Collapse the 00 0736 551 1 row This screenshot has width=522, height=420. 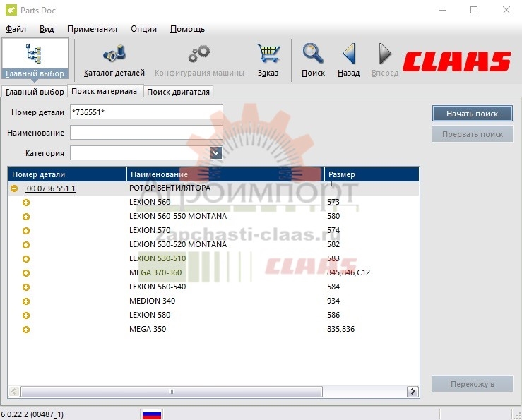pos(14,188)
